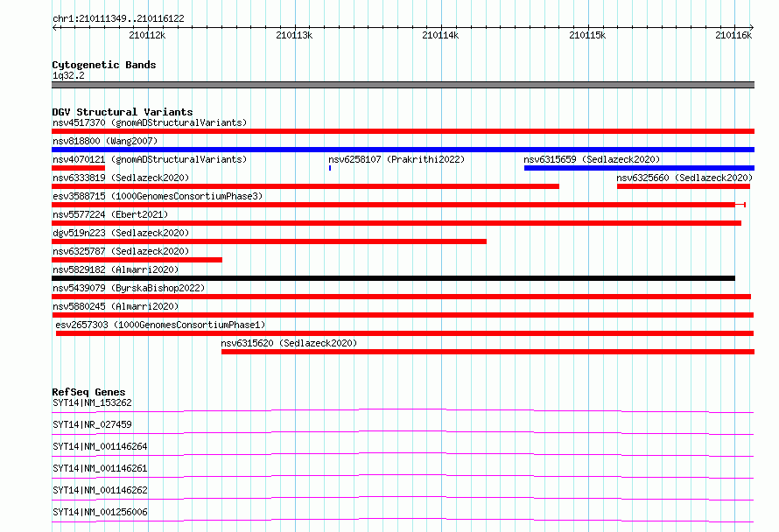Viewport: 779px width, 532px height.
Task: Click the dgv519n223 (Sedlazeck2020) label
Action: [121, 233]
